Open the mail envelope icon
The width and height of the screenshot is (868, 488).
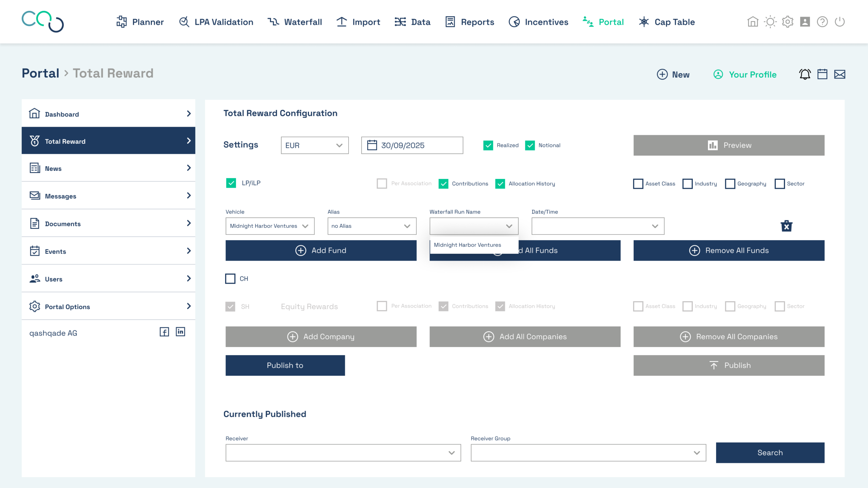[x=840, y=74]
